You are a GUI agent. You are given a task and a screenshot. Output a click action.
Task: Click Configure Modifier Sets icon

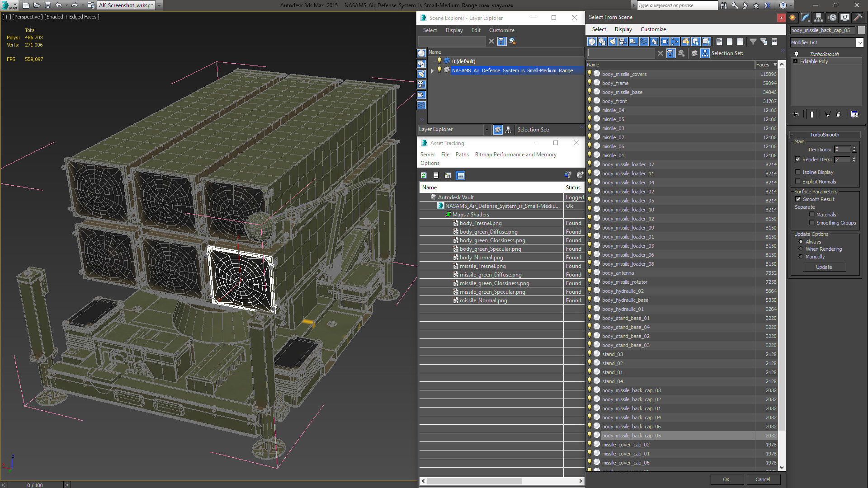click(854, 114)
